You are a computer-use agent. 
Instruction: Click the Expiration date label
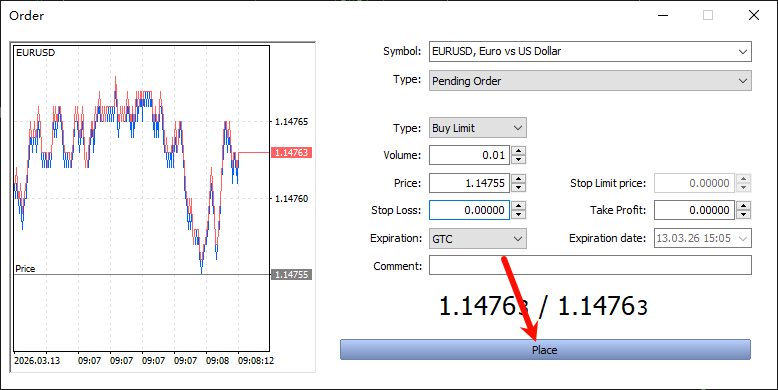(607, 238)
